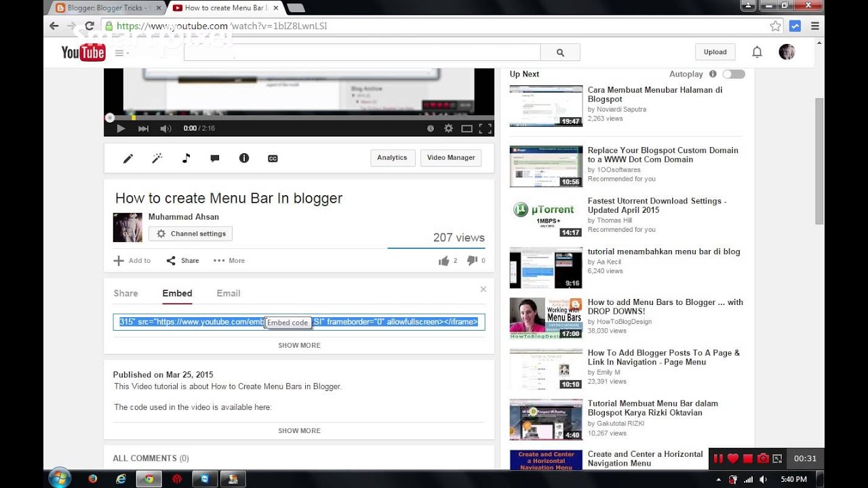This screenshot has height=488, width=868.
Task: Skip to next video in player
Action: coord(143,128)
